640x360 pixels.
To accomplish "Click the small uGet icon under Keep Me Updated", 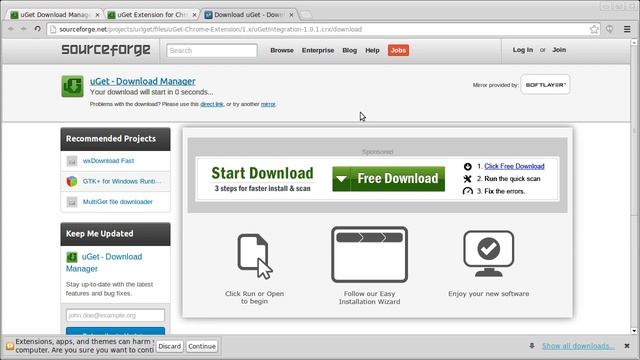I will click(72, 257).
